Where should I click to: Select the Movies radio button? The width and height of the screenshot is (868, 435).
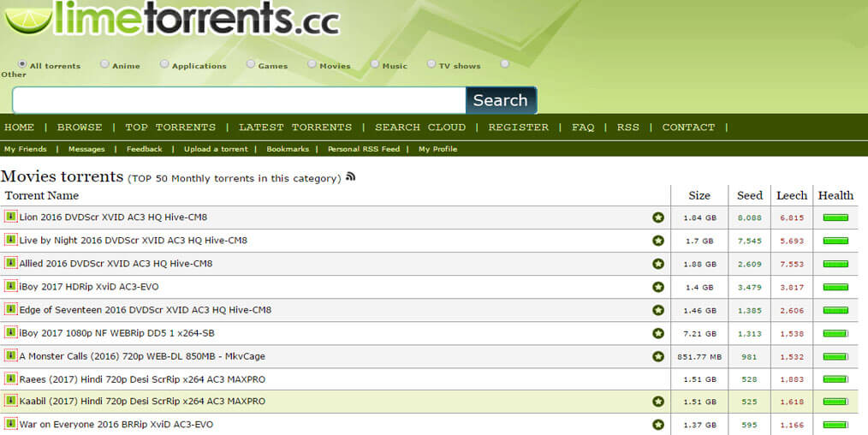(x=312, y=64)
